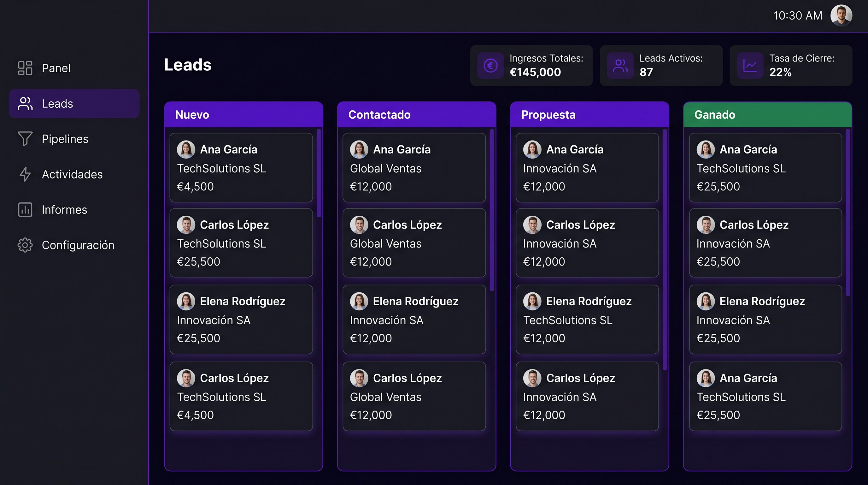Click the Panel dashboard grid icon
The height and width of the screenshot is (485, 868).
pos(25,68)
